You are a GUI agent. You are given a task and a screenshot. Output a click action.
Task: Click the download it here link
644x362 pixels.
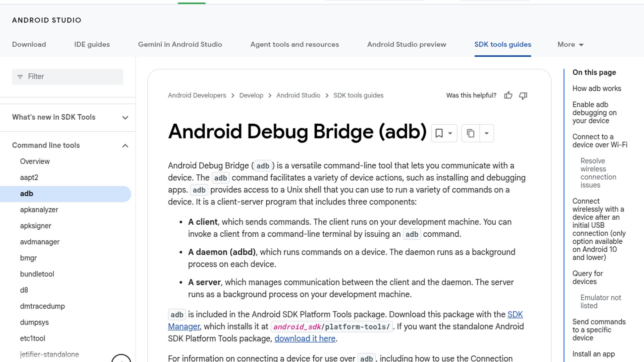point(305,339)
